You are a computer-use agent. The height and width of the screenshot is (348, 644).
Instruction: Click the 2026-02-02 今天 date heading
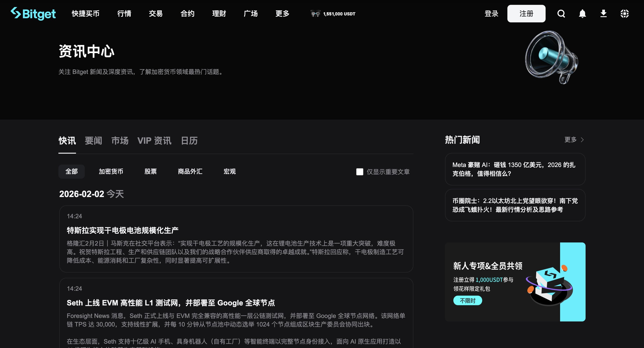point(92,194)
